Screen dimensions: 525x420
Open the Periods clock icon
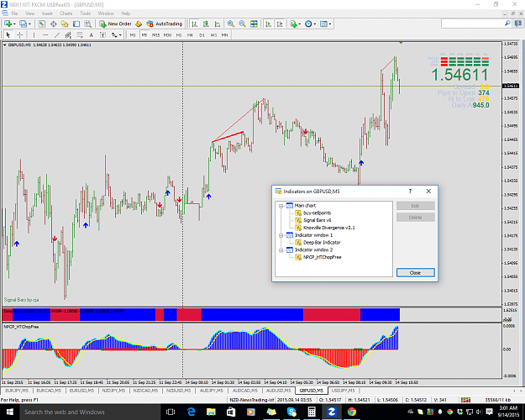coord(308,24)
